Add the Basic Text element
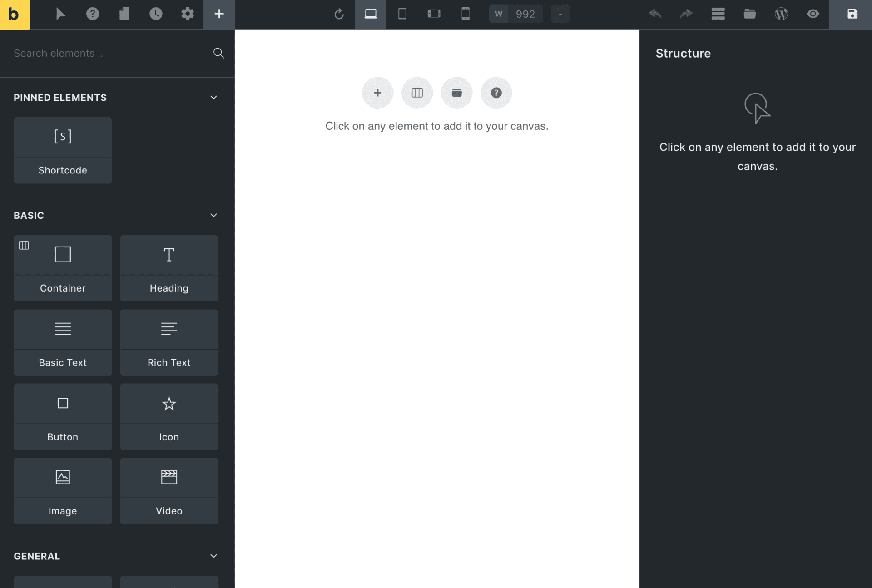This screenshot has width=872, height=588. 63,342
